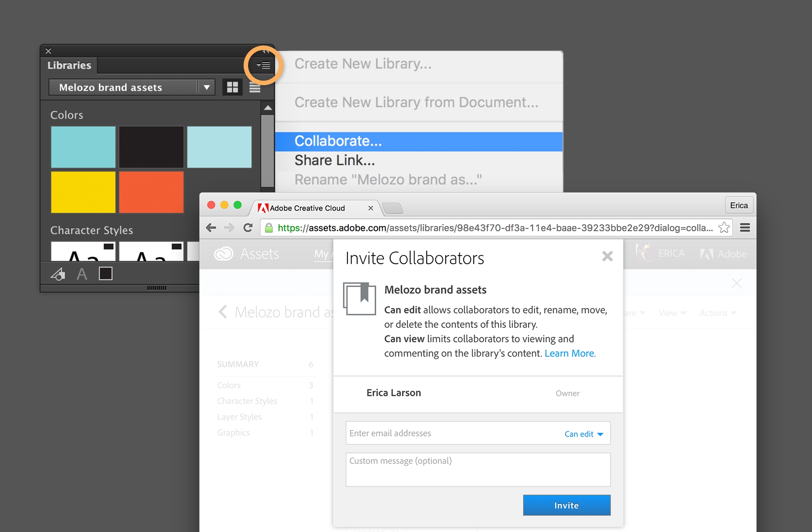812x532 pixels.
Task: Switch Libraries panel to list view
Action: [x=255, y=87]
